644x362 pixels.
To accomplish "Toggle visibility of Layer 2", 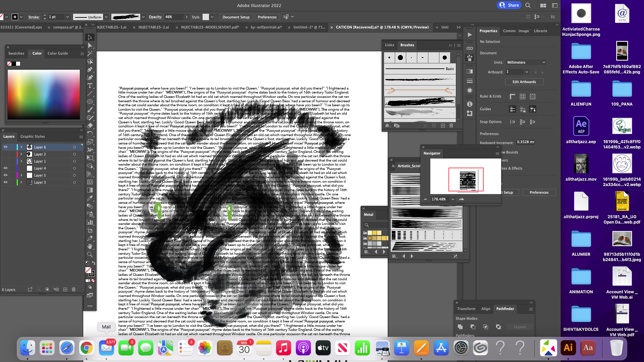I will tap(5, 154).
